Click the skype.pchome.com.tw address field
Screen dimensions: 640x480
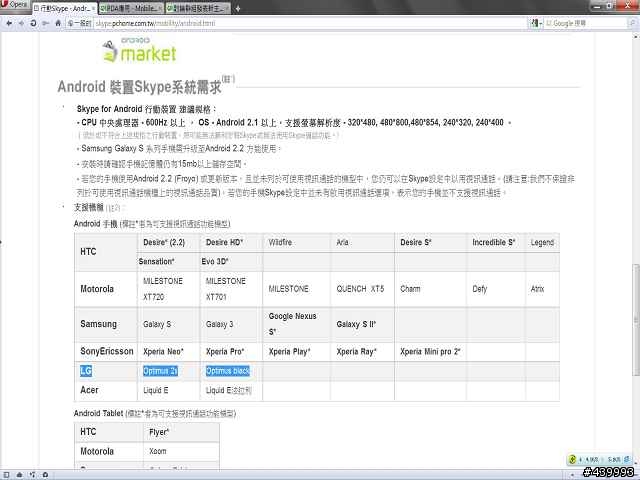click(x=310, y=23)
